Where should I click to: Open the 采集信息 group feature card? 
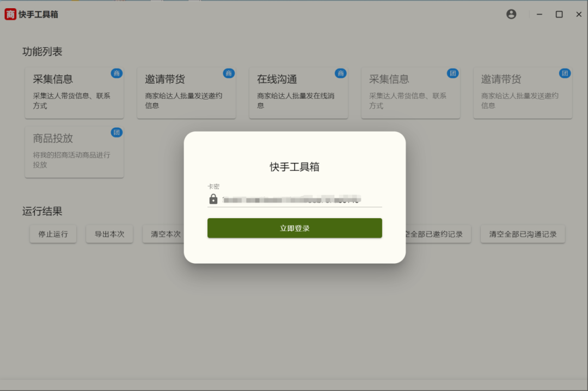(x=411, y=92)
